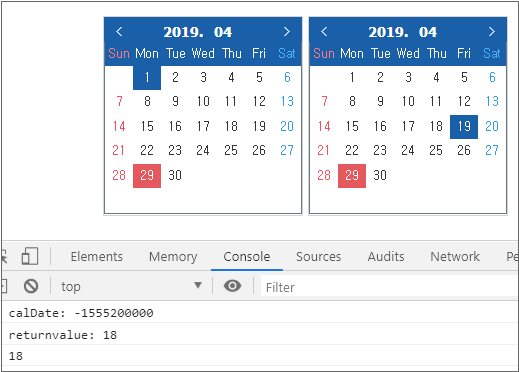This screenshot has height=372, width=519.
Task: Select highlighted day 1 in left calendar
Action: pyautogui.click(x=147, y=78)
